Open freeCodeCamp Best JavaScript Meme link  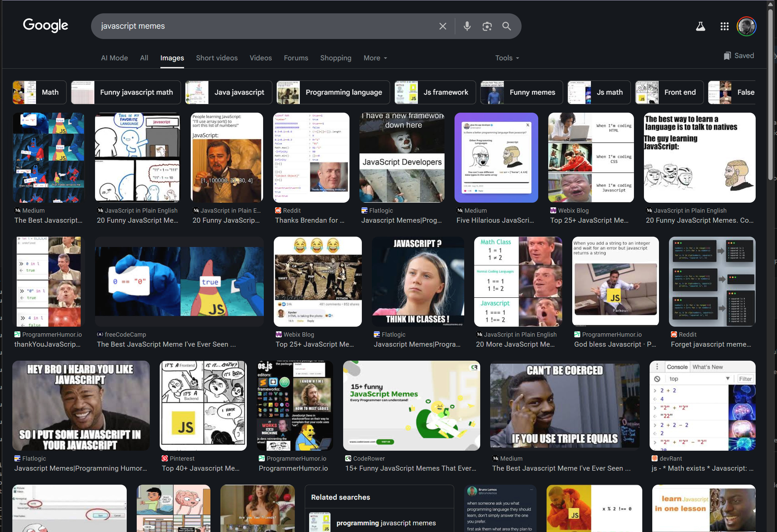coord(166,344)
